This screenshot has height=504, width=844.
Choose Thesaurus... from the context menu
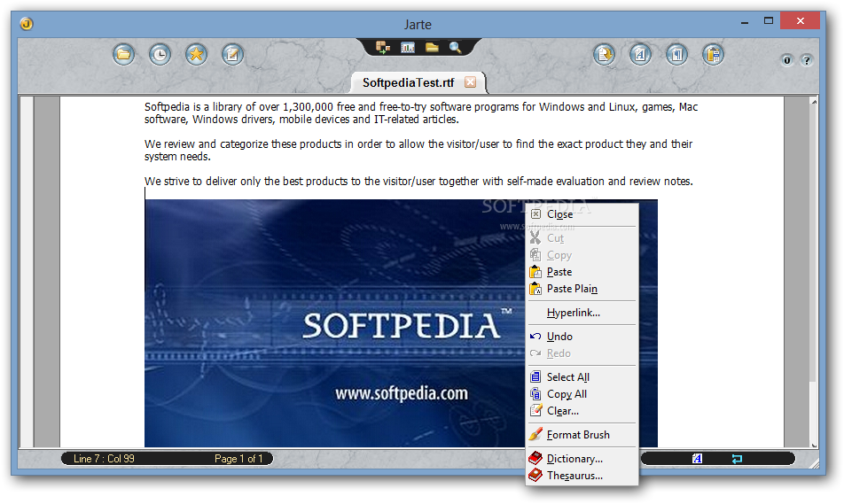582,476
